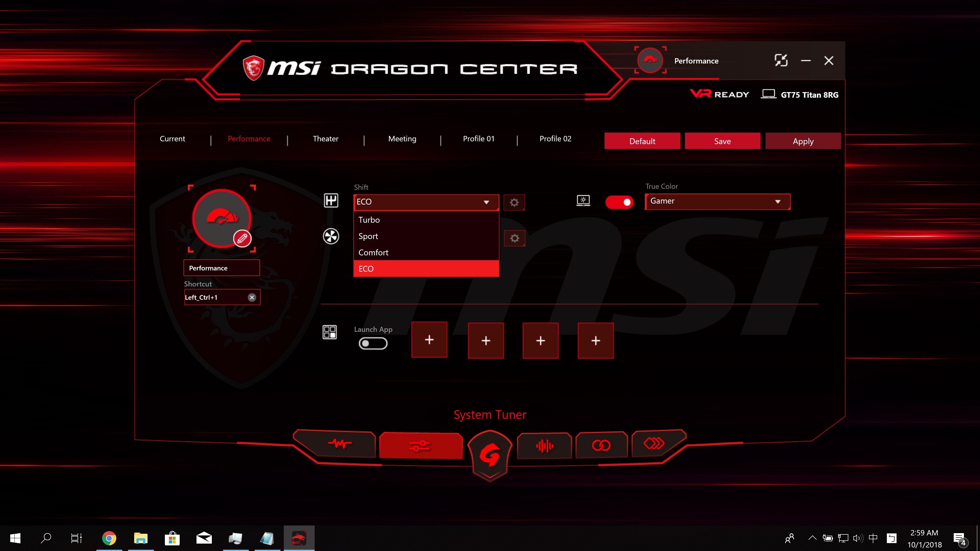The width and height of the screenshot is (980, 551).
Task: Edit profile icon with pencil button
Action: 242,239
